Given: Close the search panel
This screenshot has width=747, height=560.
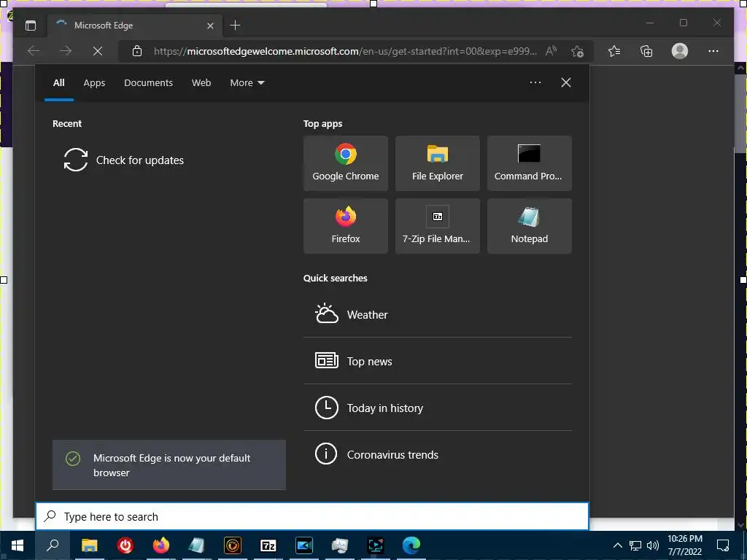Looking at the screenshot, I should (566, 83).
